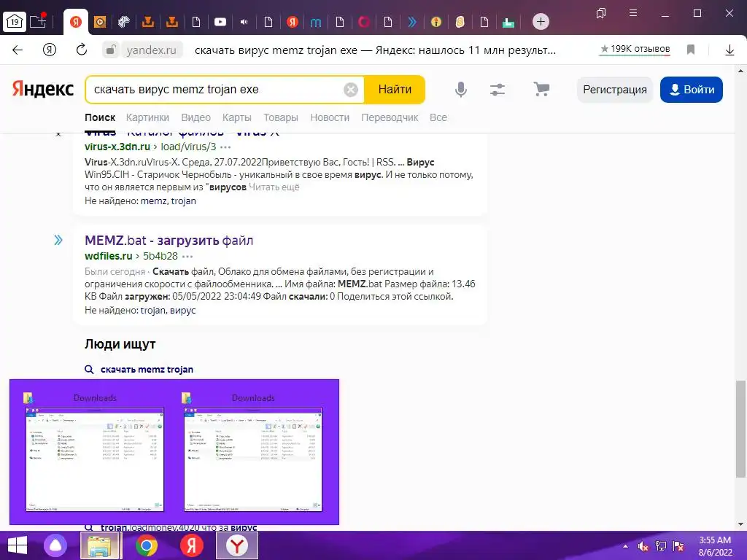Screen dimensions: 747x560
Task: Click the blue chevron favicon beside MEMZ.bat result
Action: tap(58, 240)
